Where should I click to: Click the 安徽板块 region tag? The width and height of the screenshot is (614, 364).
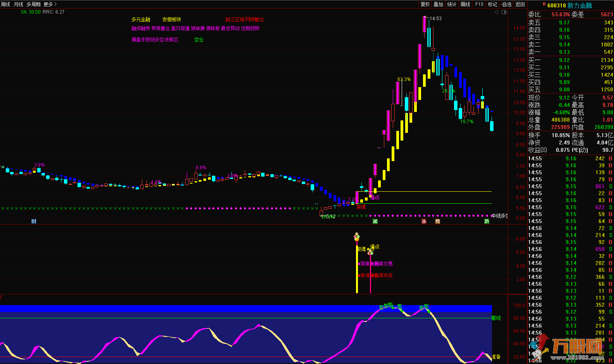click(x=172, y=19)
